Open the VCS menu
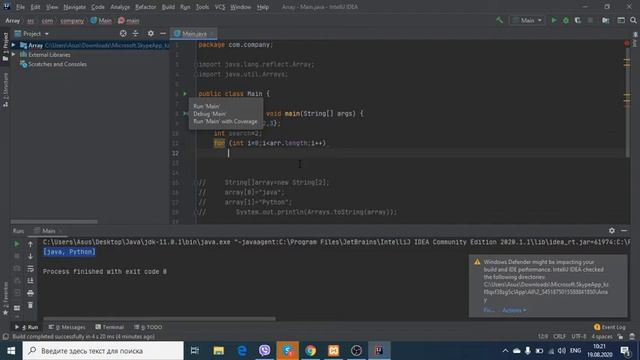The width and height of the screenshot is (640, 360). [x=220, y=7]
